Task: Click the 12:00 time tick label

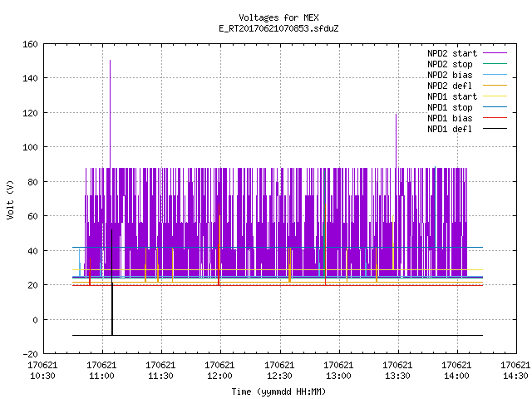Action: coord(219,376)
